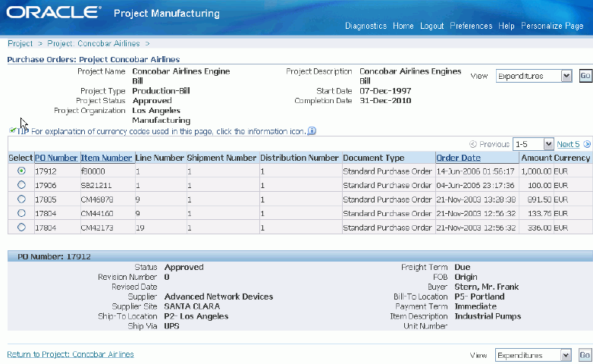Click item number SB21211 cell

(x=96, y=185)
